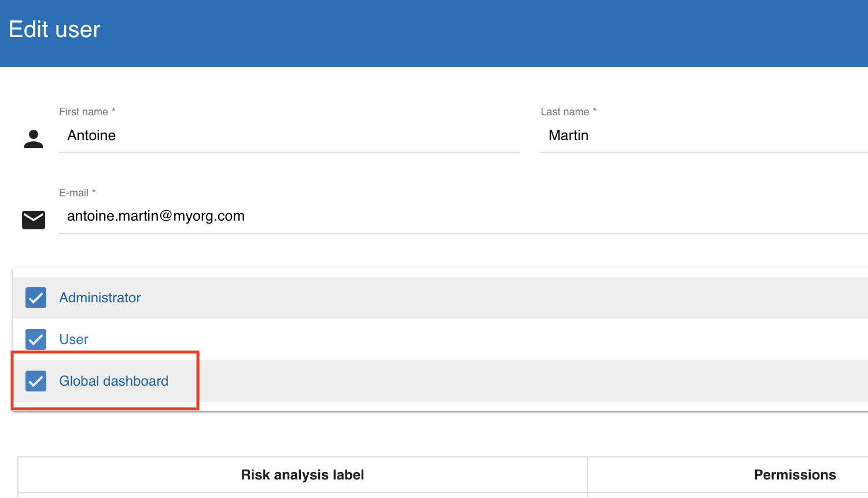Viewport: 868px width, 498px height.
Task: Click the Permissions column header
Action: pos(795,475)
